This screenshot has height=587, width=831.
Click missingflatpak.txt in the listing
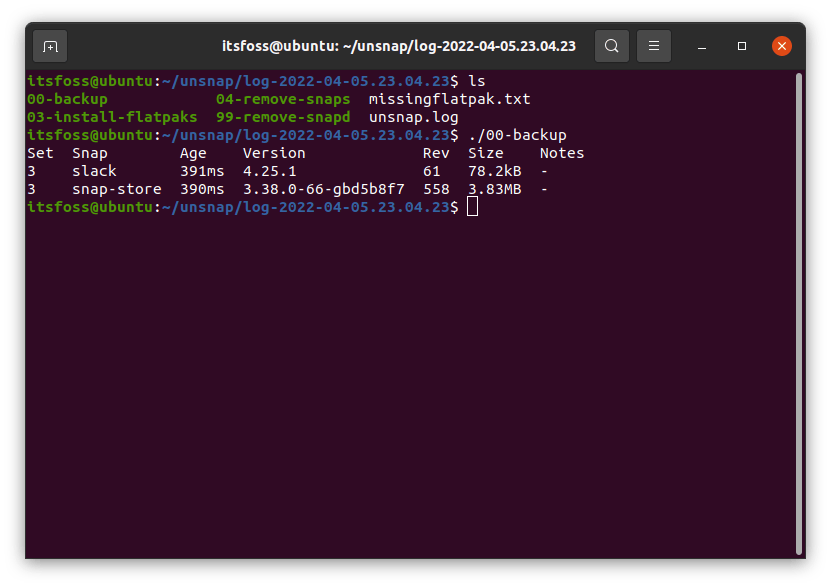(x=449, y=99)
